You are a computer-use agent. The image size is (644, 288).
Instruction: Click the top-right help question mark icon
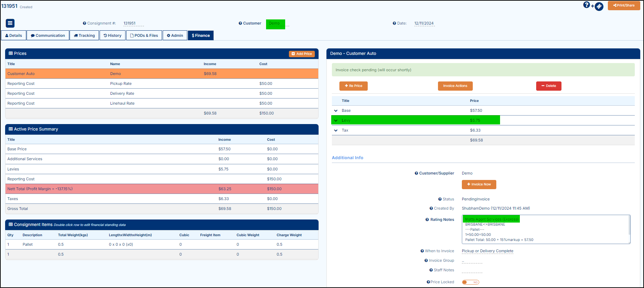[586, 5]
